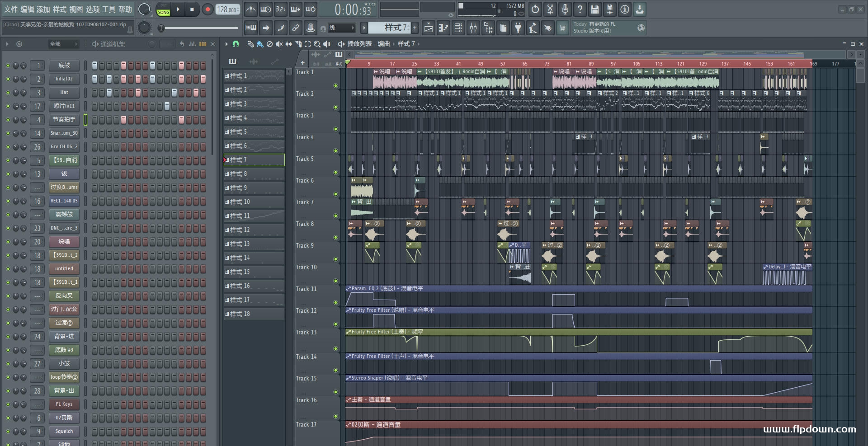
Task: Open the piano roll view
Action: [x=443, y=28]
